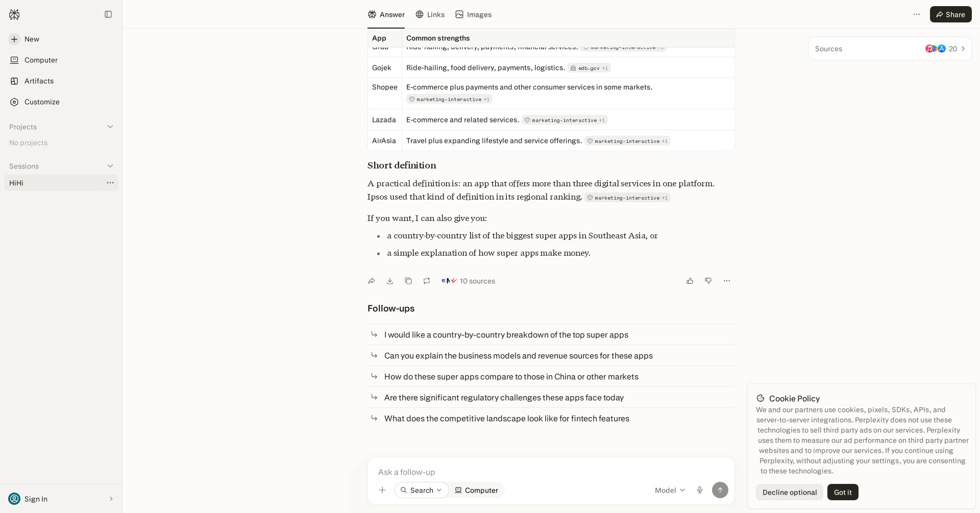Collapse the Projects section
Screen dimensions: 980x513
point(110,127)
